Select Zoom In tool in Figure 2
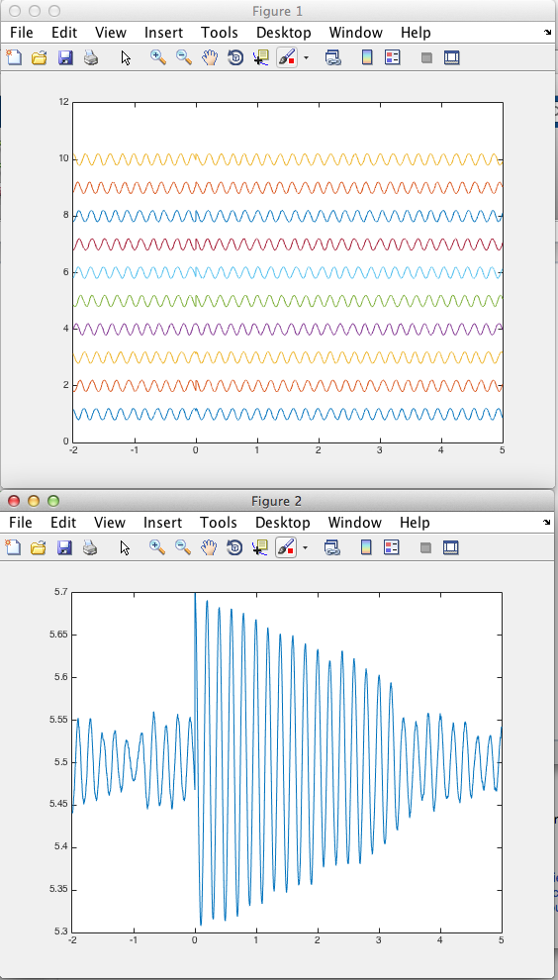The height and width of the screenshot is (980, 558). [157, 548]
